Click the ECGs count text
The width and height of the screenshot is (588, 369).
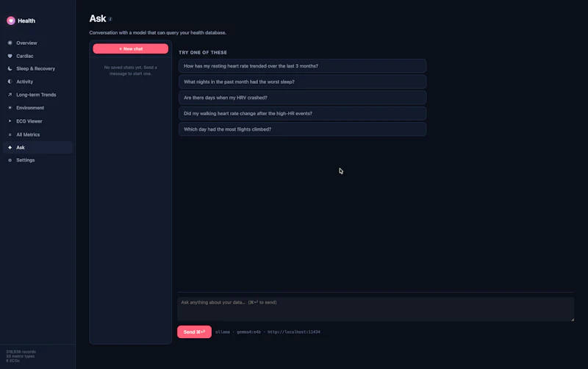pyautogui.click(x=12, y=361)
